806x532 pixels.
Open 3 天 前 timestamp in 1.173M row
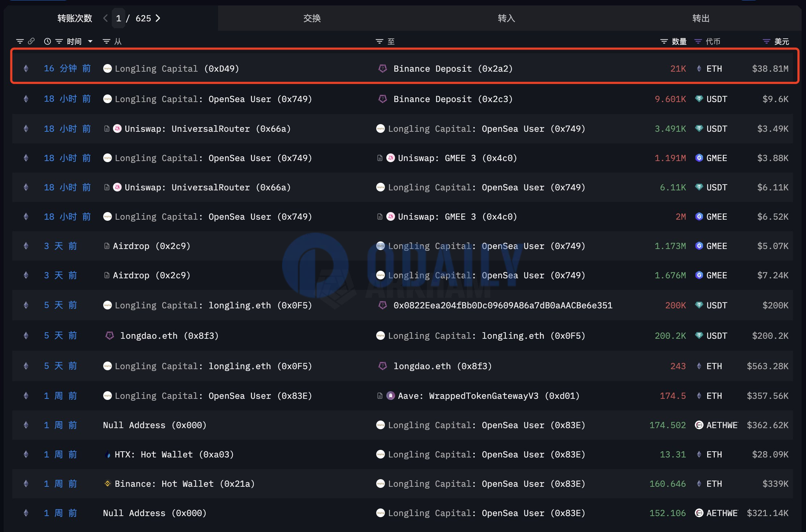[60, 246]
